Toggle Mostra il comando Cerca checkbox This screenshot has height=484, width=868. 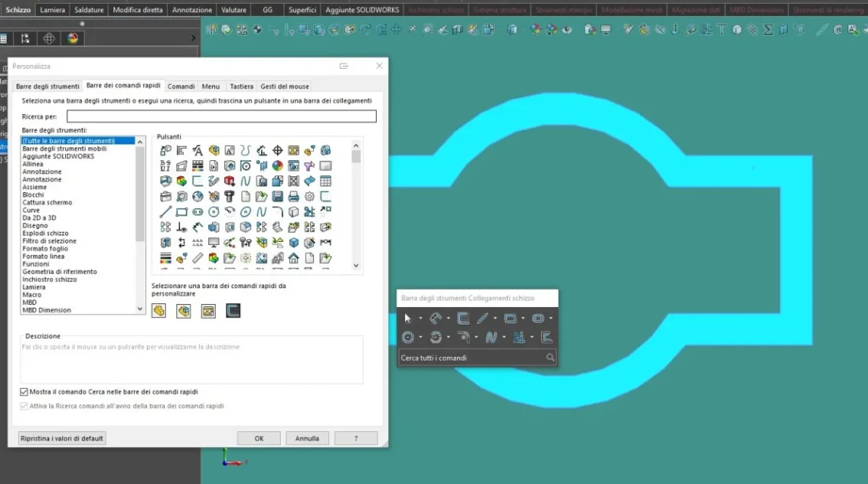[23, 392]
